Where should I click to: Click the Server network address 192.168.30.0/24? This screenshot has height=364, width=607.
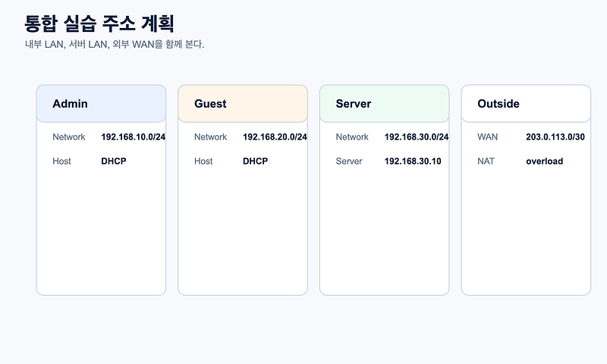(417, 137)
